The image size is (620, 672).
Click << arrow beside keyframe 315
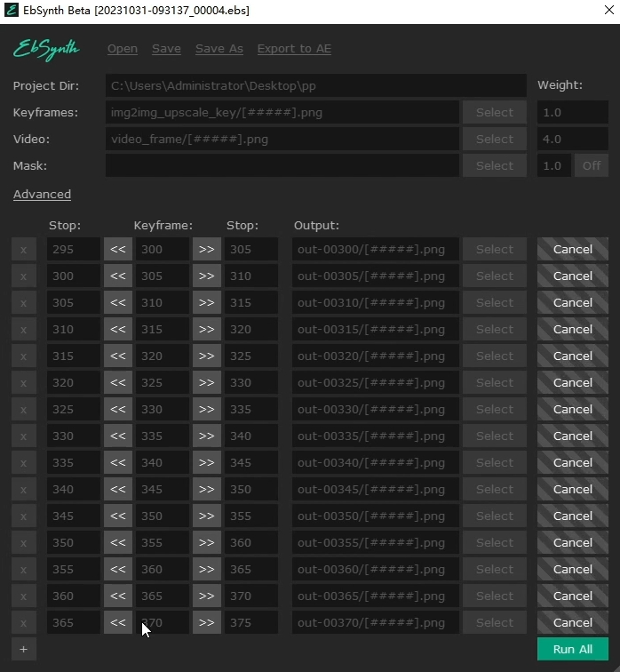(118, 329)
